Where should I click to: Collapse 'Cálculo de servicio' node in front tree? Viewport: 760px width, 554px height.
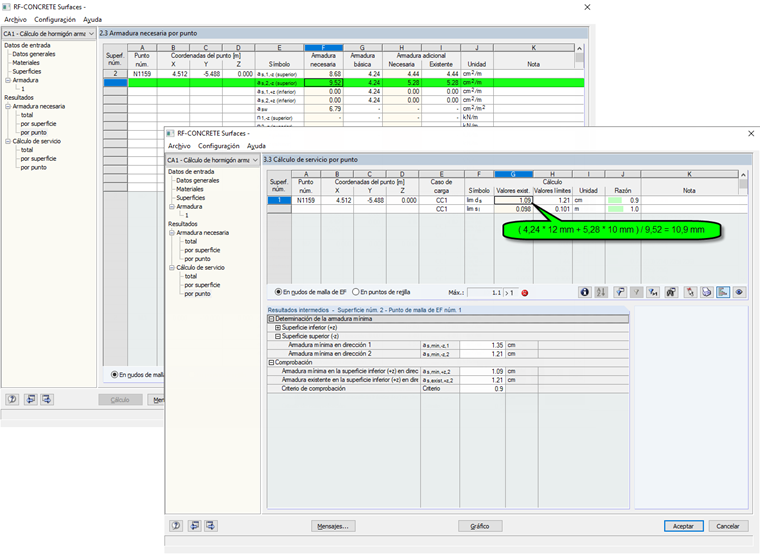(172, 268)
